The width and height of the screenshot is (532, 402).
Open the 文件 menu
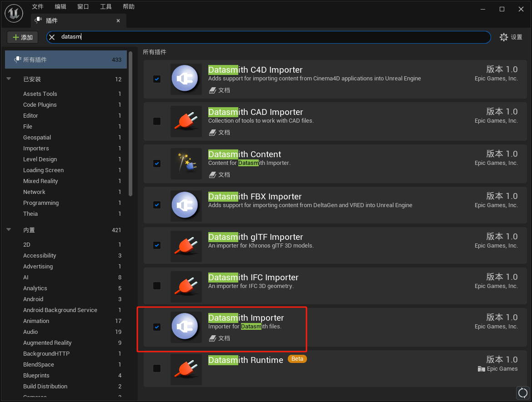pyautogui.click(x=38, y=6)
